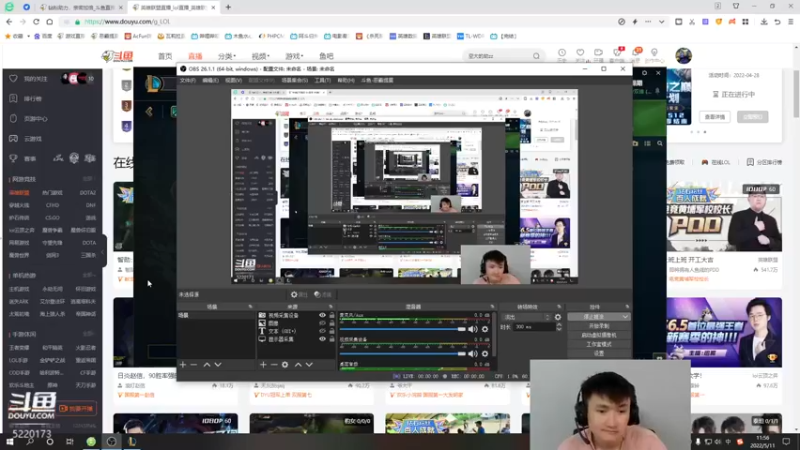Open the scene transition type dropdown
Screen dimensions: 800x450
pos(527,317)
